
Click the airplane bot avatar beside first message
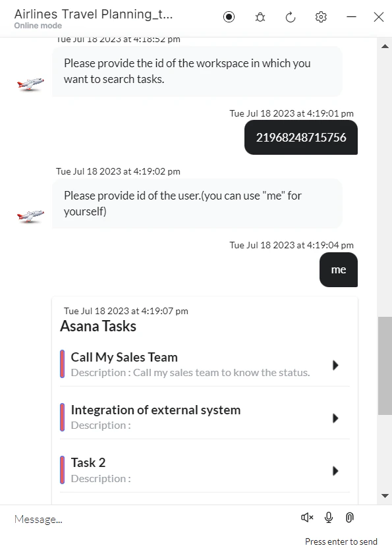point(30,84)
